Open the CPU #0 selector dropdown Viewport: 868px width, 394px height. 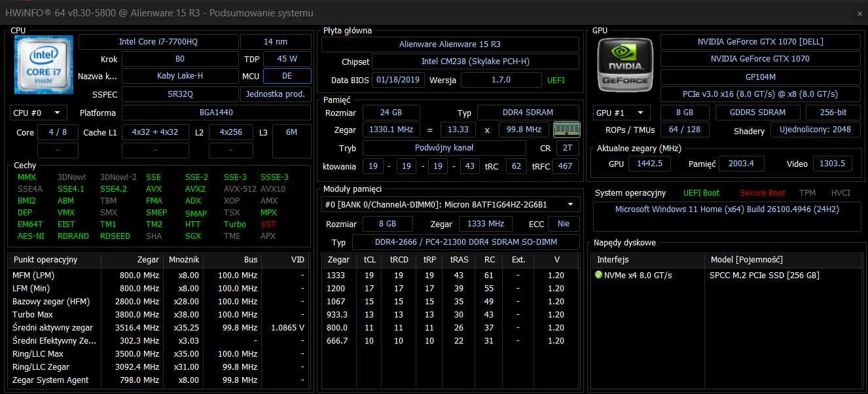pos(39,113)
